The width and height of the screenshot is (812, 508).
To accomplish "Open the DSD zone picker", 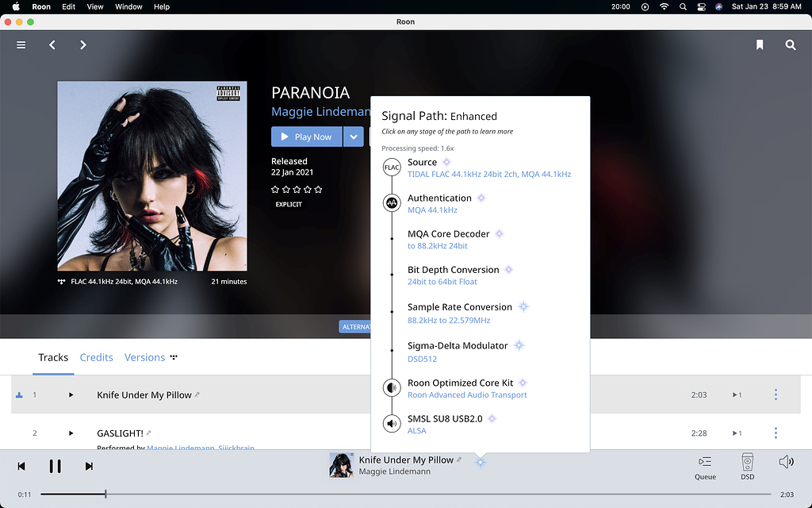I will pyautogui.click(x=747, y=467).
